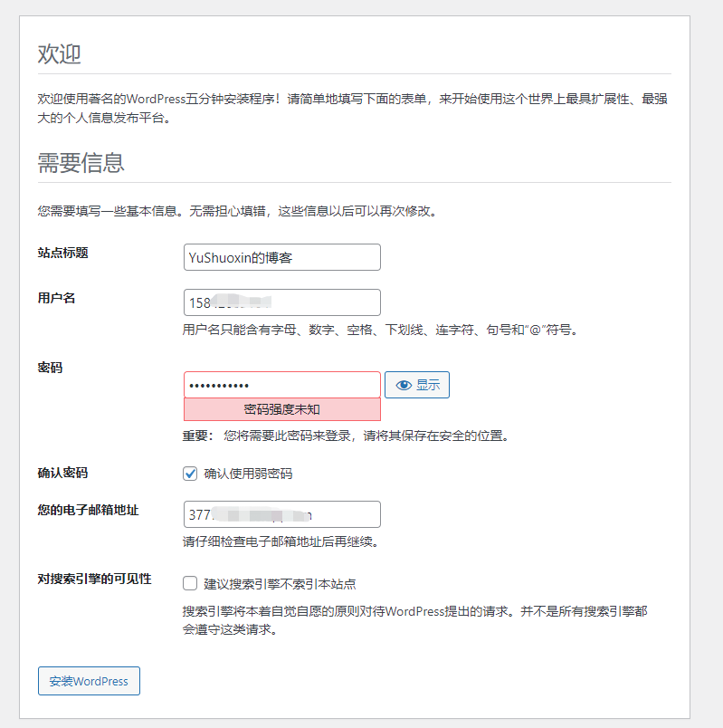Click the eye icon to show password
723x728 pixels.
[404, 385]
